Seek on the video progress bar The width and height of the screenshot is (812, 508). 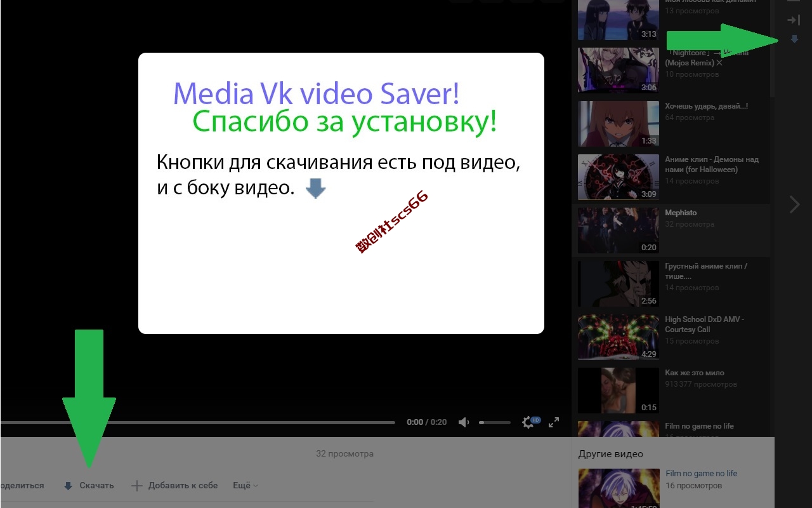pyautogui.click(x=197, y=422)
